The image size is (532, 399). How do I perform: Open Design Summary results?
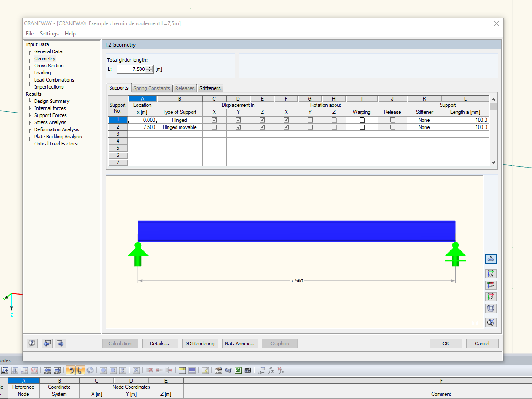point(52,101)
